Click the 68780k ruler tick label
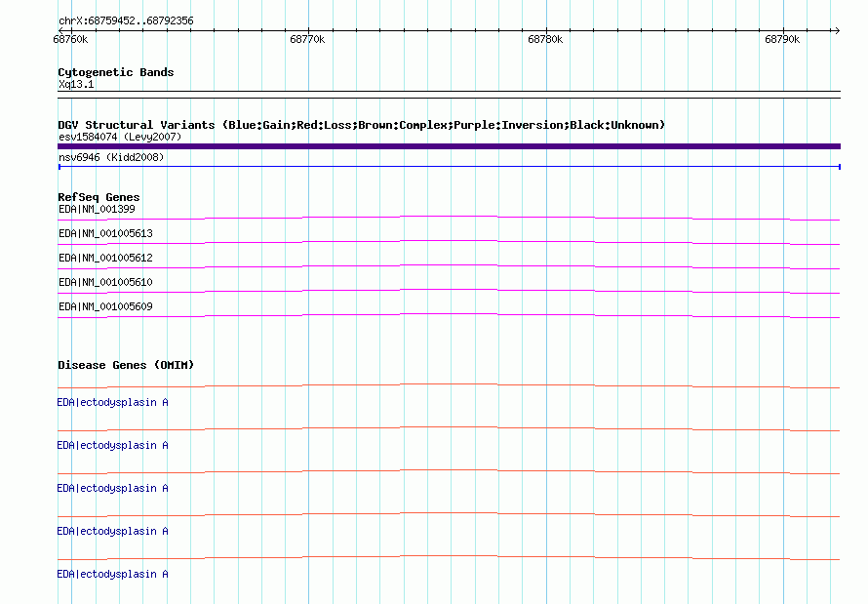The image size is (868, 604). coord(545,39)
